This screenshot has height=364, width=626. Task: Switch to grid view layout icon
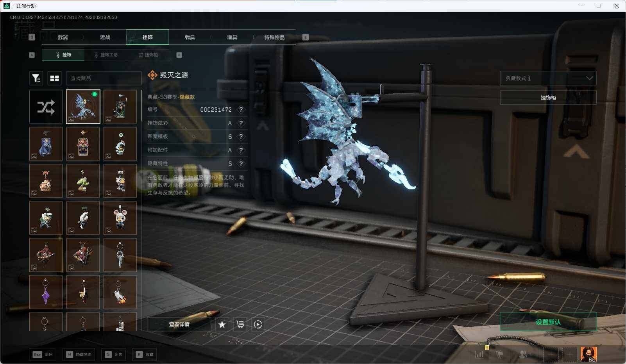click(x=54, y=79)
